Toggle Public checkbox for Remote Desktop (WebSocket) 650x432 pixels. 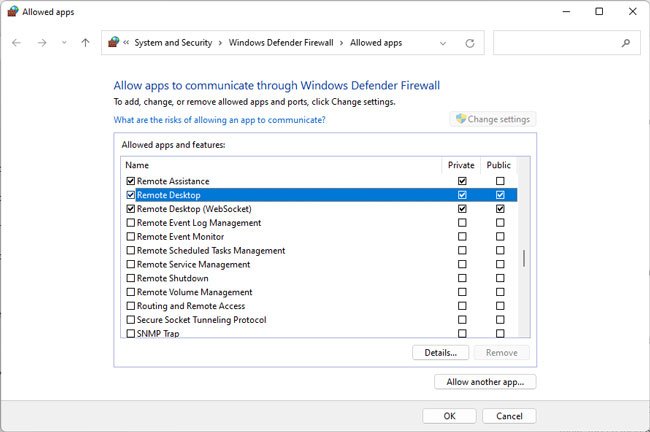(x=500, y=209)
